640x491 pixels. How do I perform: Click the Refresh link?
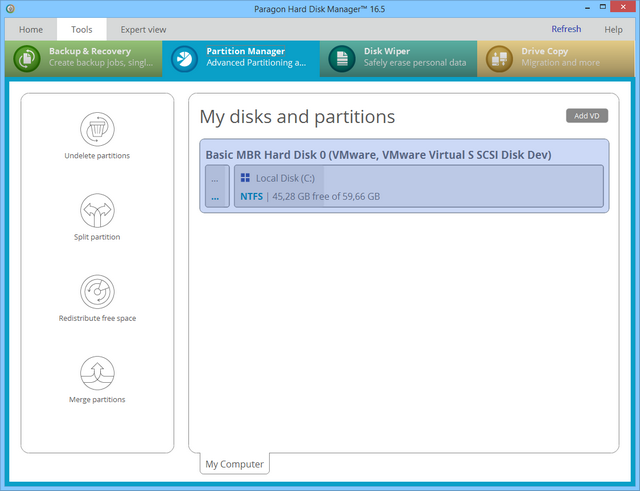[566, 30]
